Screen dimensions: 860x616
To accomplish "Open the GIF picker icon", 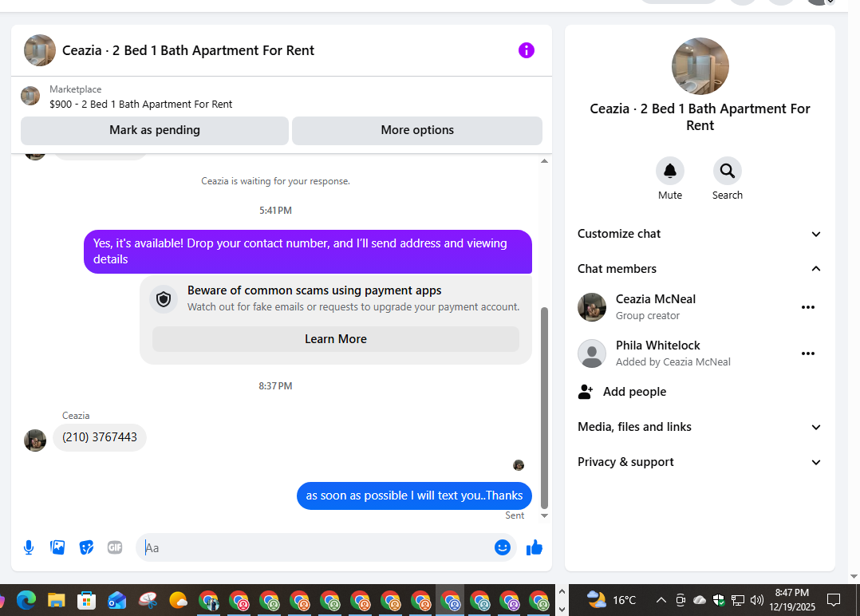I will [x=115, y=547].
